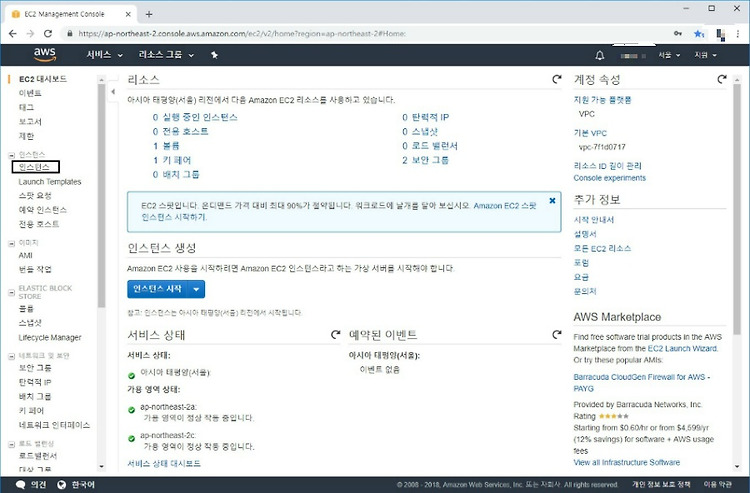The width and height of the screenshot is (750, 493).
Task: Open 0 실행 중인 인스턴스 link
Action: click(x=195, y=117)
